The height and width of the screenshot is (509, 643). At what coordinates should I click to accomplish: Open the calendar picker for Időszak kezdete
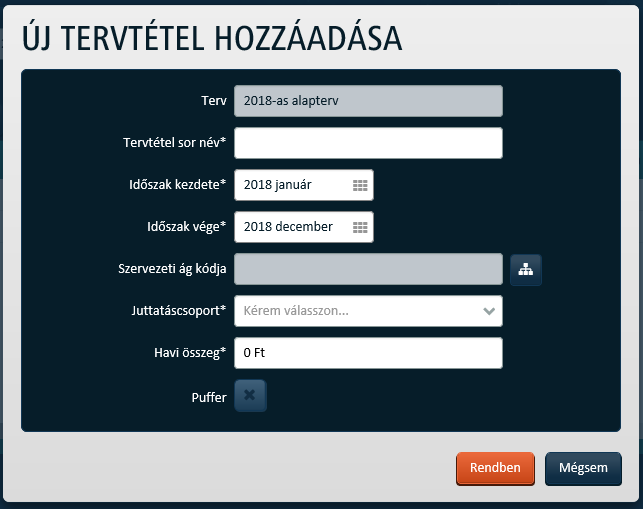point(360,185)
